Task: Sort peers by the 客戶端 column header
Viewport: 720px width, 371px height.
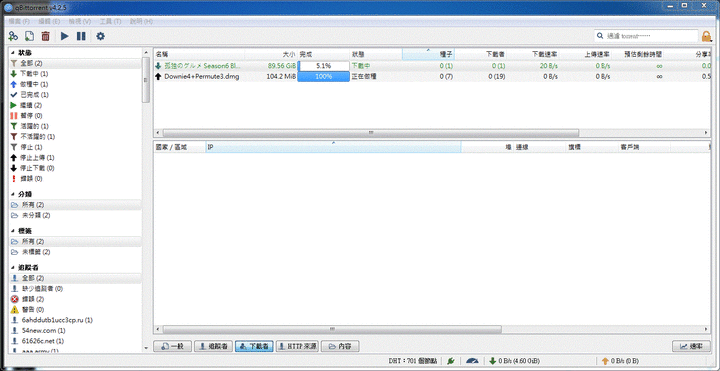Action: (644, 147)
